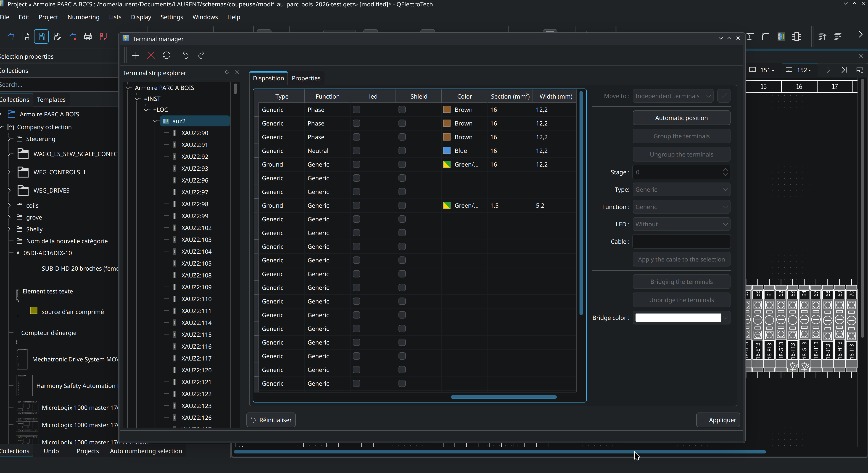This screenshot has height=473, width=868.
Task: Switch to the Properties tab in Terminal manager
Action: 306,78
